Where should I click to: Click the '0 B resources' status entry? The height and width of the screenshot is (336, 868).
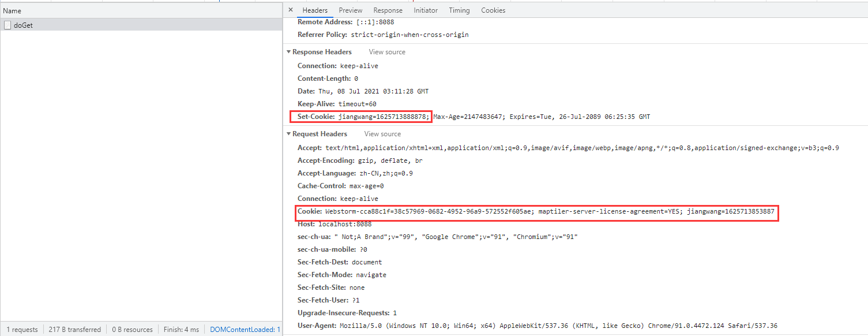point(133,330)
